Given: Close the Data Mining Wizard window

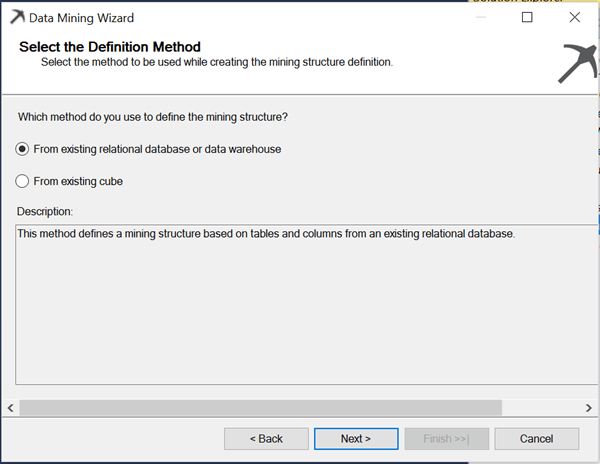Looking at the screenshot, I should [x=574, y=17].
